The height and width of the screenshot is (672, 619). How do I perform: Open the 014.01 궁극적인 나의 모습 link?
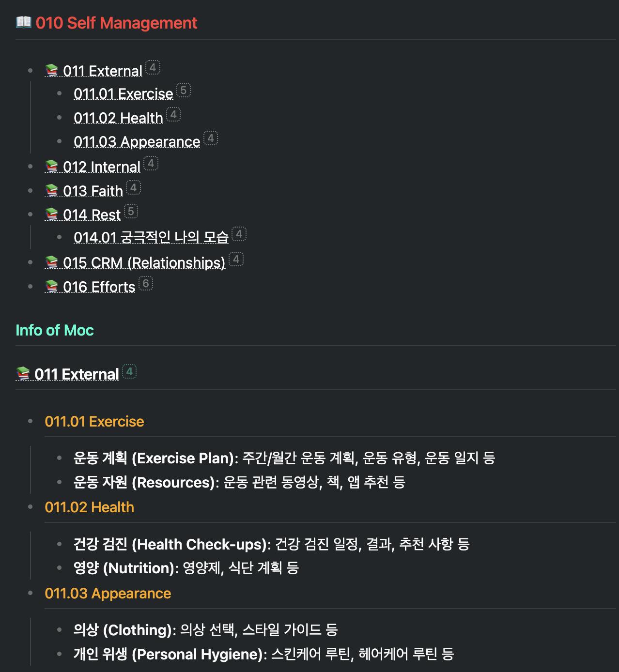pyautogui.click(x=151, y=237)
